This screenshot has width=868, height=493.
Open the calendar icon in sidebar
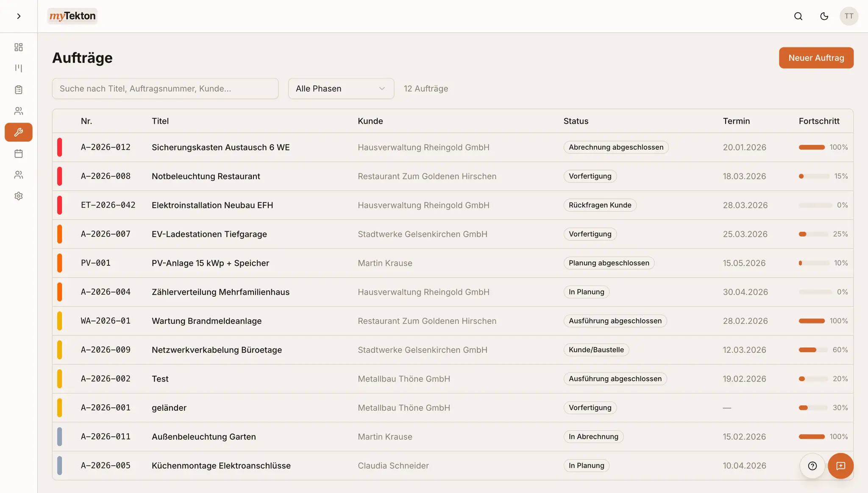click(19, 153)
